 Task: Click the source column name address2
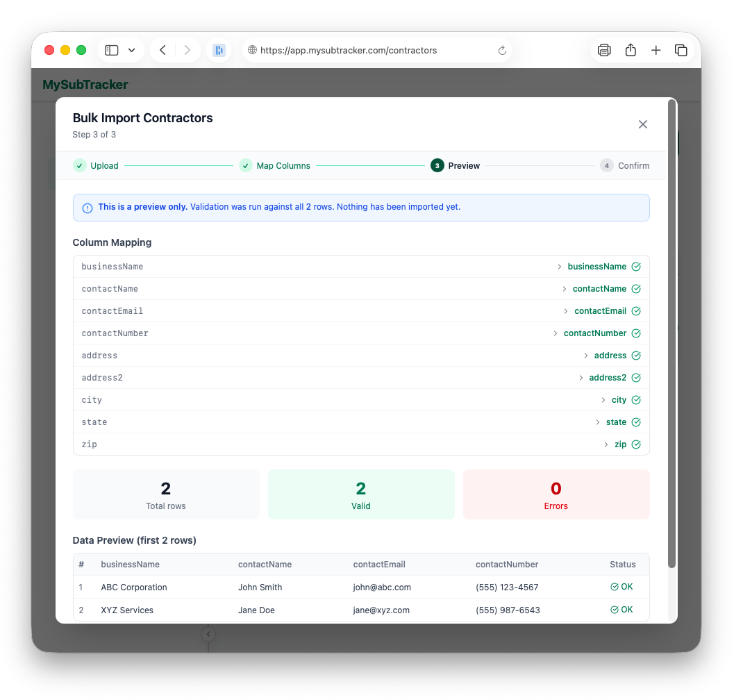coord(102,378)
